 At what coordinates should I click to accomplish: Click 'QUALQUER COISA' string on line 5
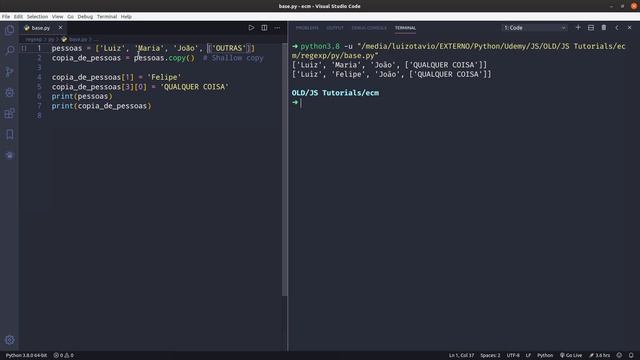[x=194, y=87]
